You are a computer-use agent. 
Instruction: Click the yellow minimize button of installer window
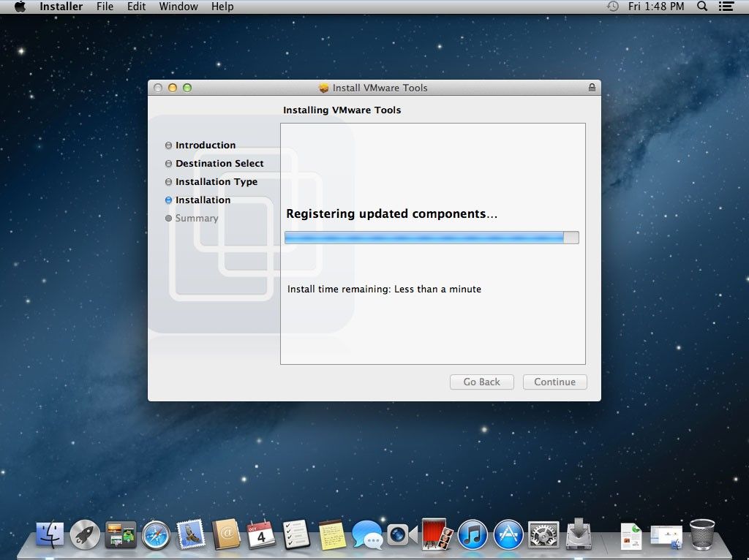[173, 88]
